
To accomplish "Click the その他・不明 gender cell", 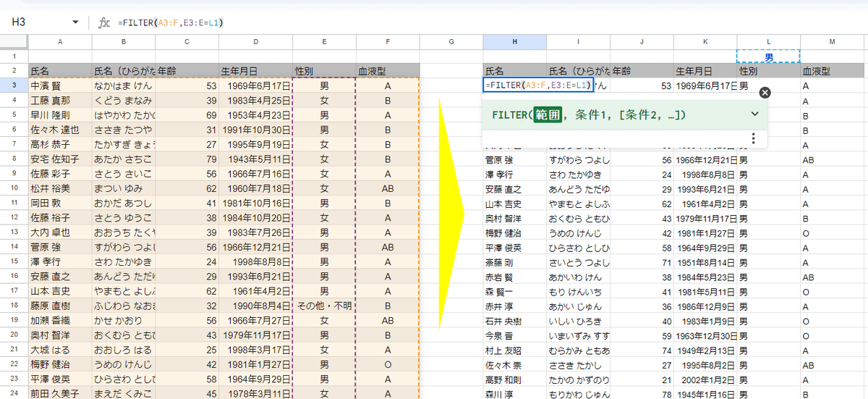I will [x=324, y=306].
